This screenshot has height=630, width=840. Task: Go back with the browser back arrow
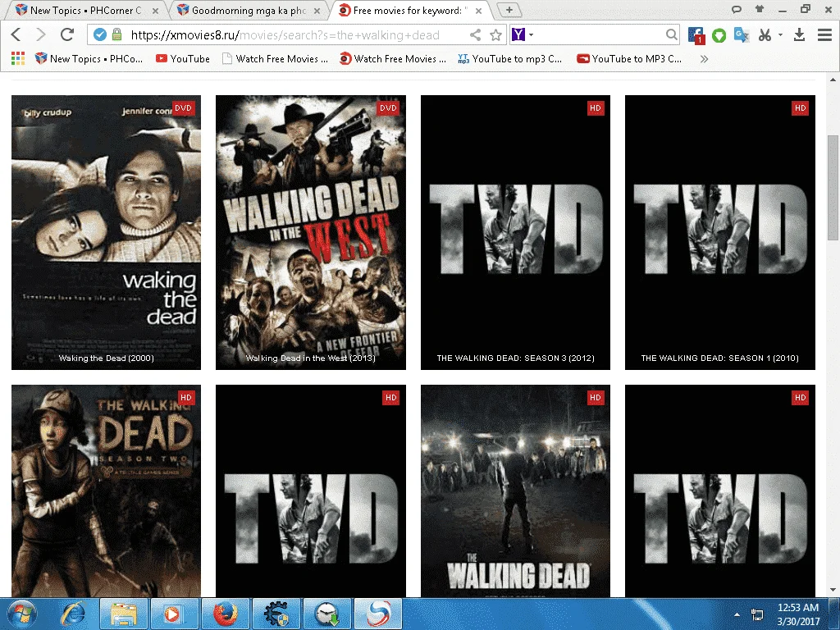pos(16,35)
